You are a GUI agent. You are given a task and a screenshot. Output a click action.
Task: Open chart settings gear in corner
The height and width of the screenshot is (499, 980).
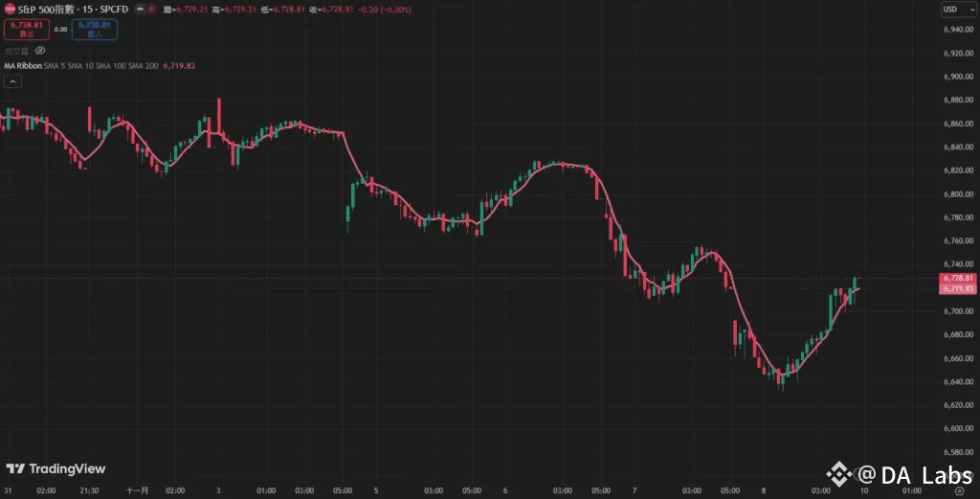[x=959, y=491]
